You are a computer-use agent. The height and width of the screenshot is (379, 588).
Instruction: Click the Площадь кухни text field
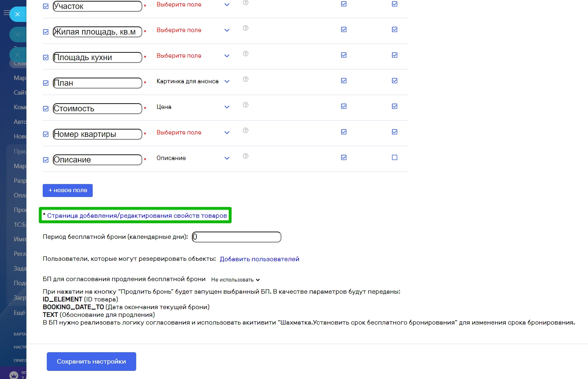click(98, 58)
